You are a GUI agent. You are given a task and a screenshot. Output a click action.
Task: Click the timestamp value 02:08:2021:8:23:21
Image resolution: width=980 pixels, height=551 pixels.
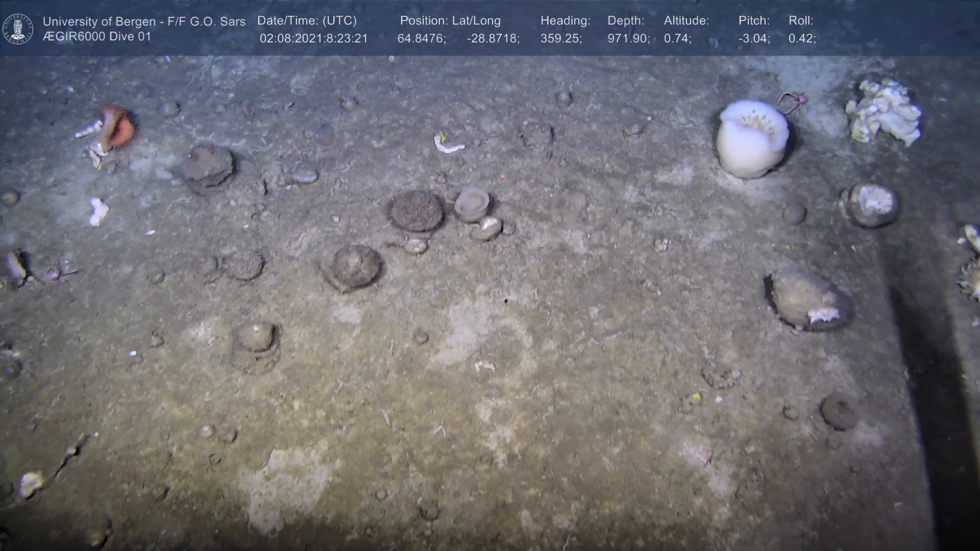[313, 39]
